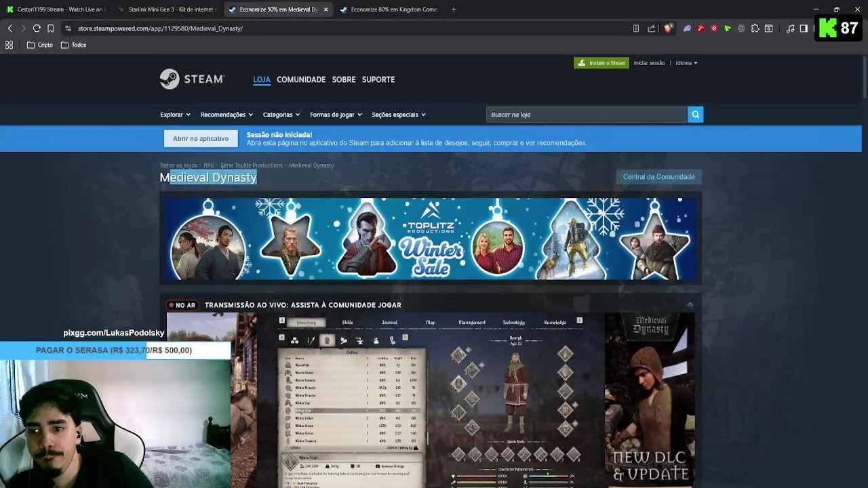
Task: Open site settings icon in address bar
Action: coord(68,28)
